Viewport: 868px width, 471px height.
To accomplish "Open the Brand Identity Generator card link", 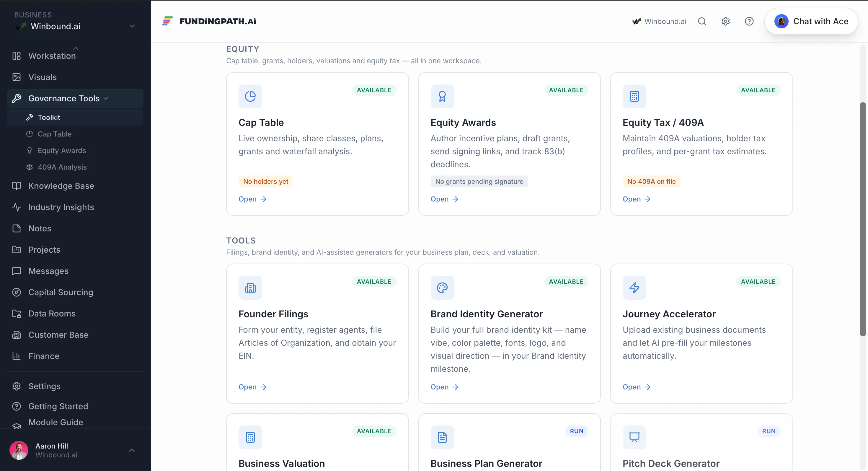I will [444, 387].
